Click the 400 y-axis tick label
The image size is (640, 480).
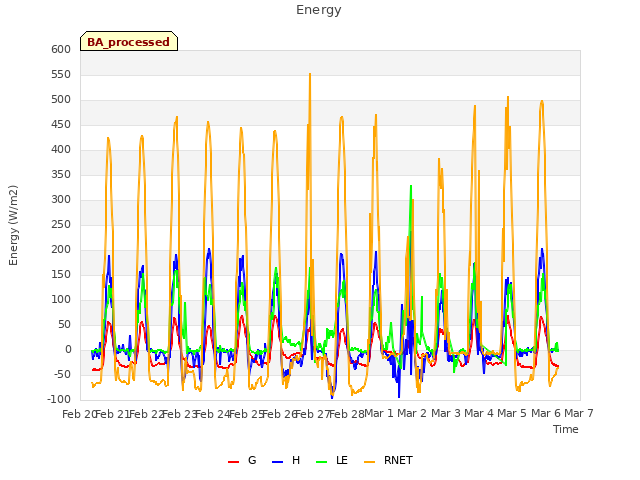(61, 149)
